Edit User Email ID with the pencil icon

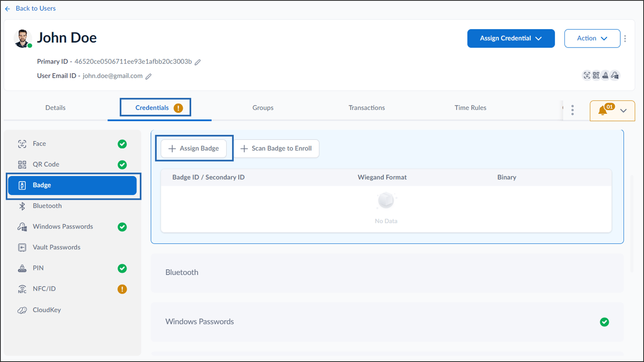[x=148, y=77]
